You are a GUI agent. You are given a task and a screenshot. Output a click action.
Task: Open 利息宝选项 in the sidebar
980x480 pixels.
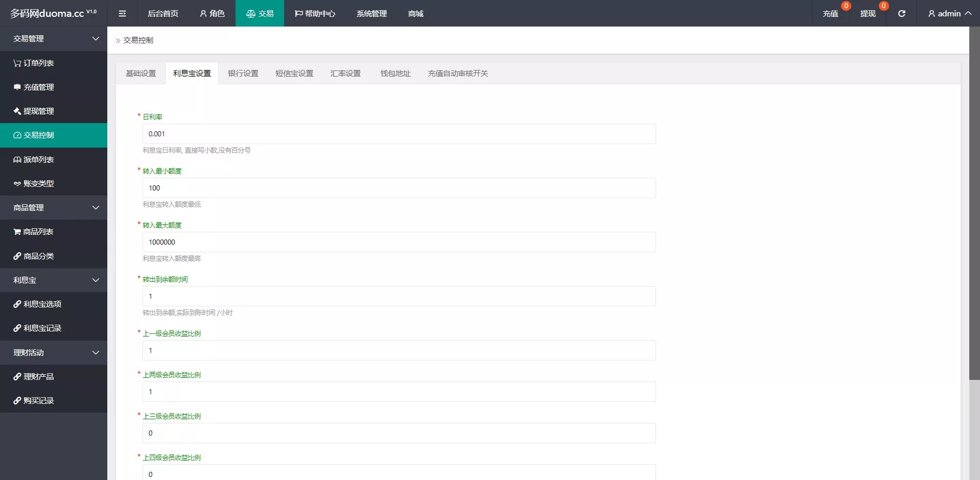[x=42, y=304]
